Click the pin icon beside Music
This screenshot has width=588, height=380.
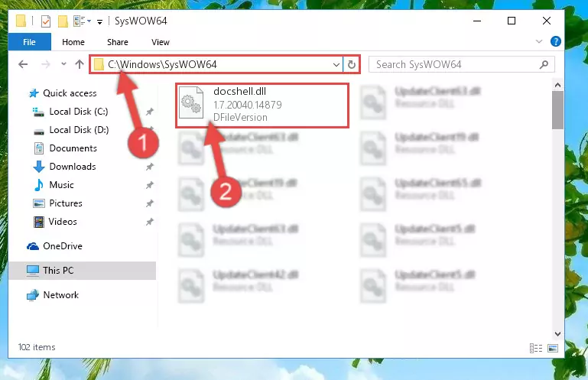pos(150,185)
